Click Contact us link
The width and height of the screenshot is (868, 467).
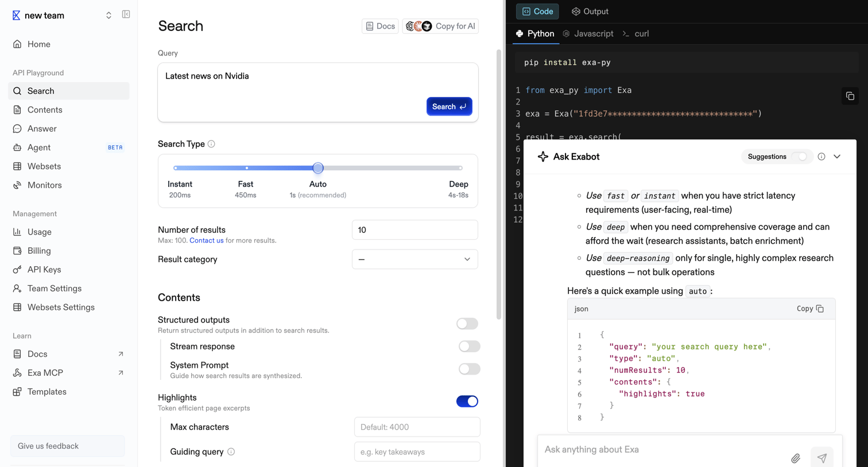(x=207, y=240)
